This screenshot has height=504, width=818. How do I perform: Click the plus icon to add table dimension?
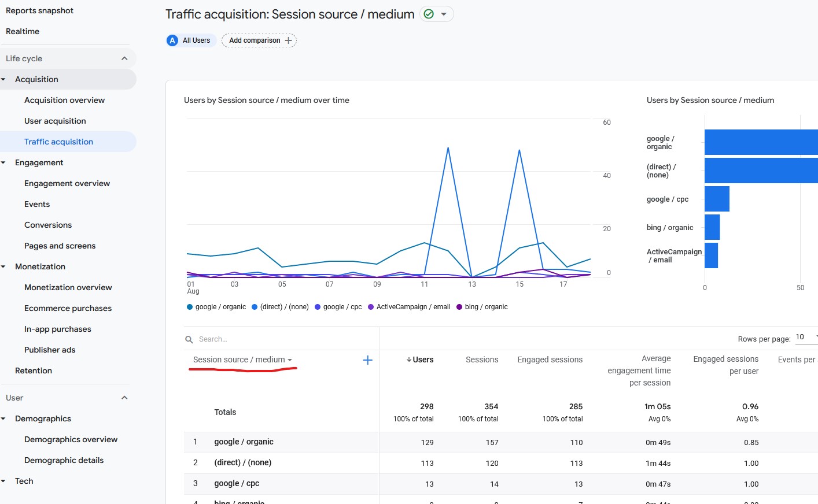367,360
